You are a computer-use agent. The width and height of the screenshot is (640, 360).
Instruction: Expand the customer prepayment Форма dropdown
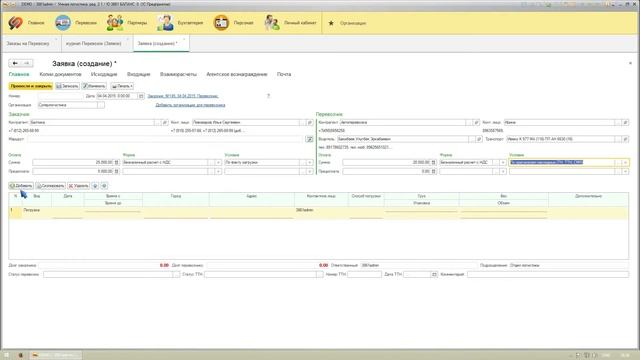coord(218,171)
